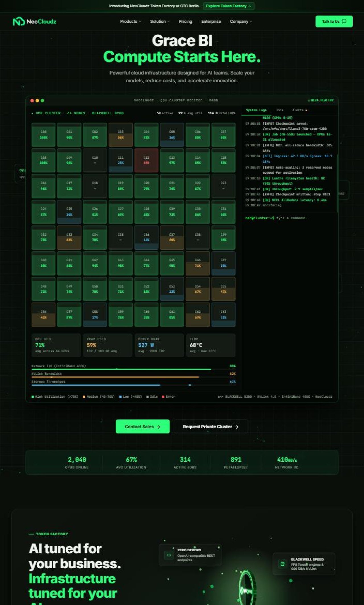The image size is (364, 605).
Task: Expand the Solution dropdown chevron
Action: tap(168, 21)
